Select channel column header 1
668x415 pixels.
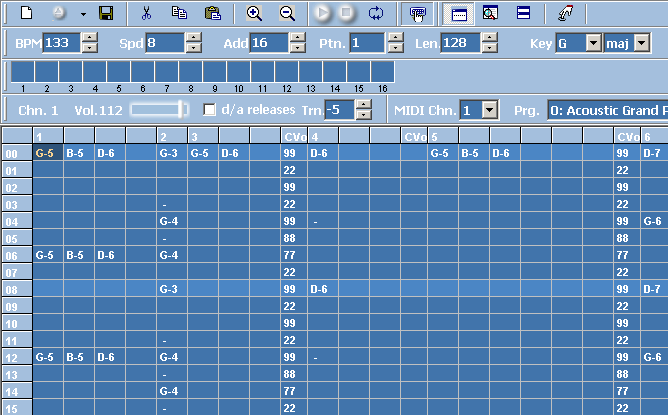point(48,137)
